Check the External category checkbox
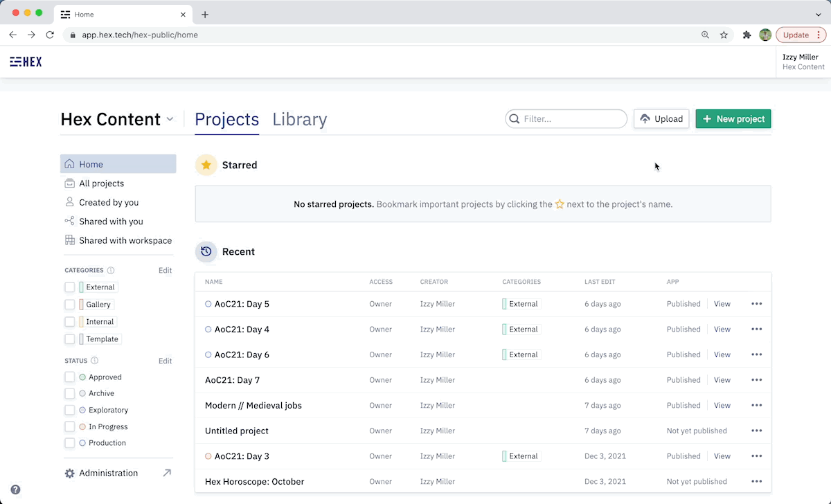Image resolution: width=831 pixels, height=504 pixels. click(x=69, y=287)
